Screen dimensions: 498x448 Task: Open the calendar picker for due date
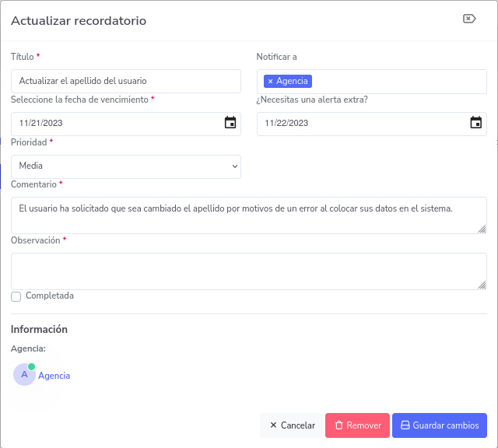(230, 123)
